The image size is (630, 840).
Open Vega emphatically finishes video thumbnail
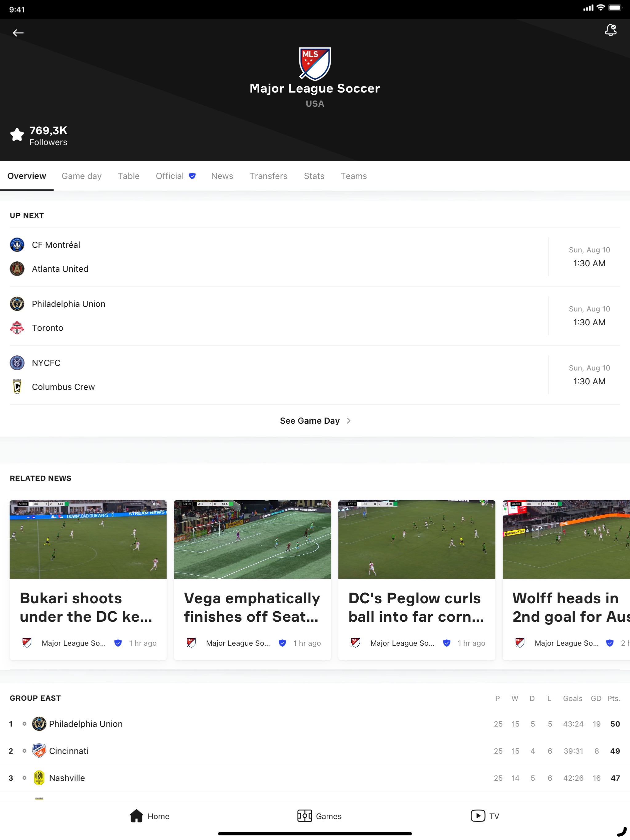(252, 539)
